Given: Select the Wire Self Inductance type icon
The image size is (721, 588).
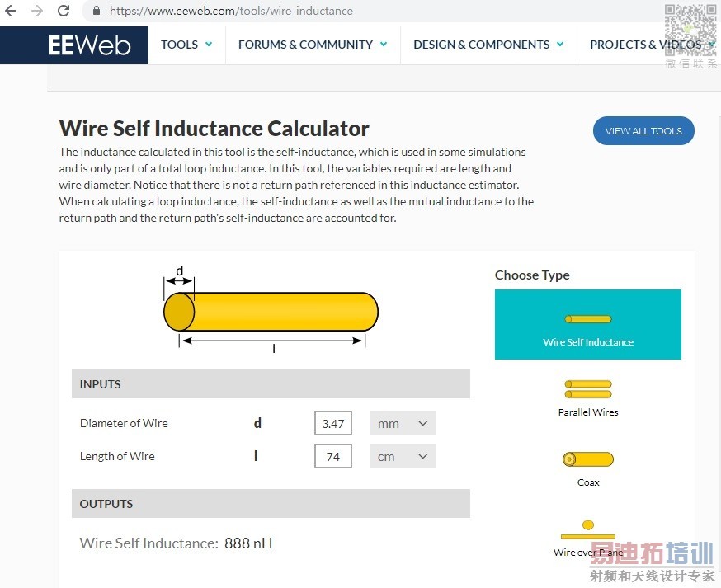Looking at the screenshot, I should coord(588,319).
